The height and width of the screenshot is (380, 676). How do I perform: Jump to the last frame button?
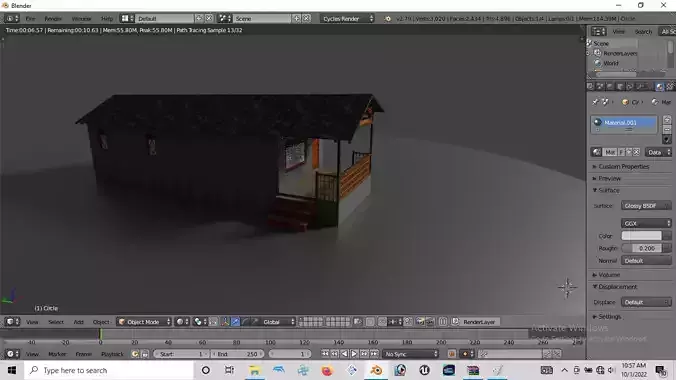click(374, 354)
